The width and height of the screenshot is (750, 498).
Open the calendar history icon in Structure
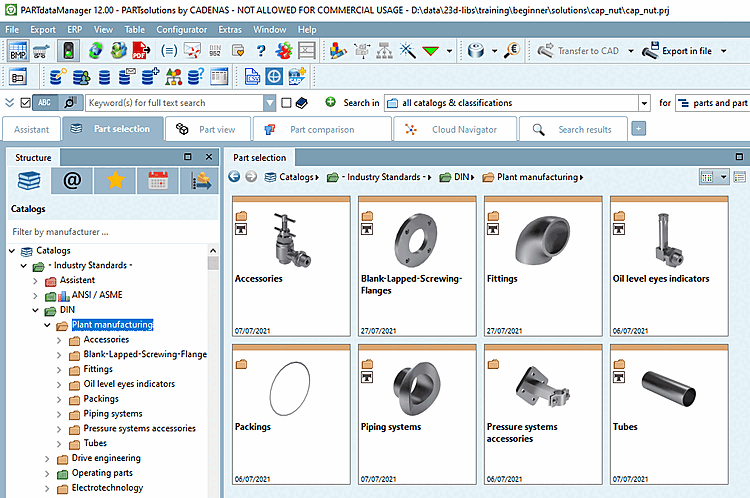[158, 180]
